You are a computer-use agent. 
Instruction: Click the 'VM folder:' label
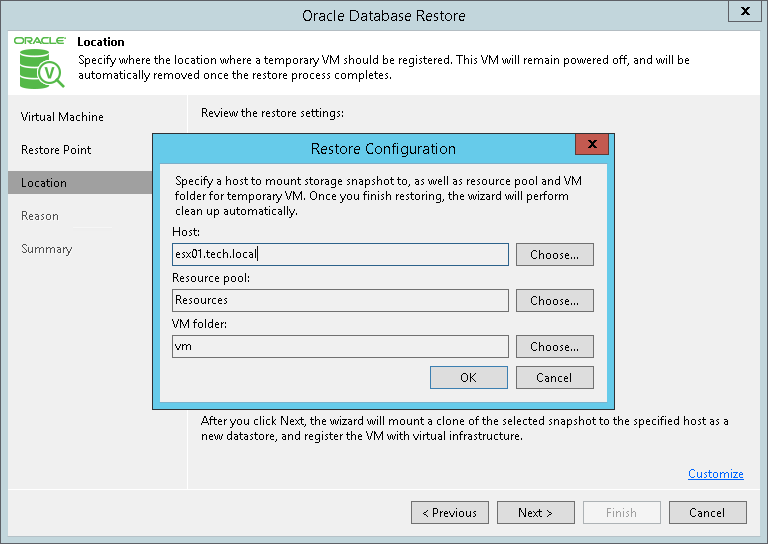(199, 324)
